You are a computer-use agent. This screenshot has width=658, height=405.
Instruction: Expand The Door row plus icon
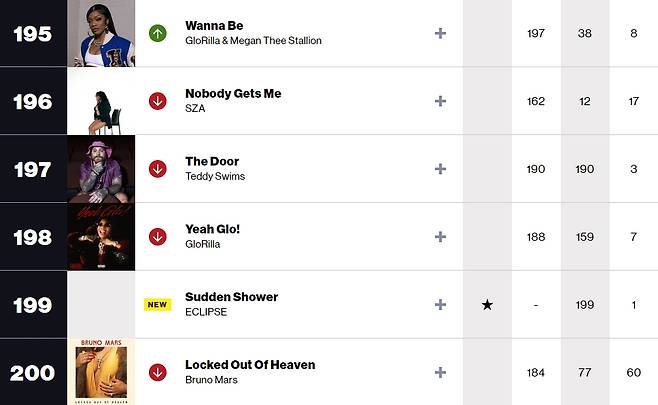[x=440, y=169]
